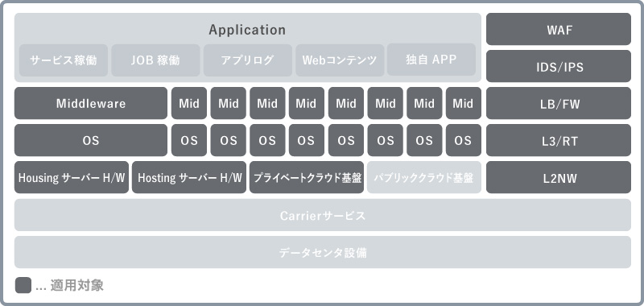Click the JOB 稼働 box
This screenshot has width=644, height=306.
[155, 60]
